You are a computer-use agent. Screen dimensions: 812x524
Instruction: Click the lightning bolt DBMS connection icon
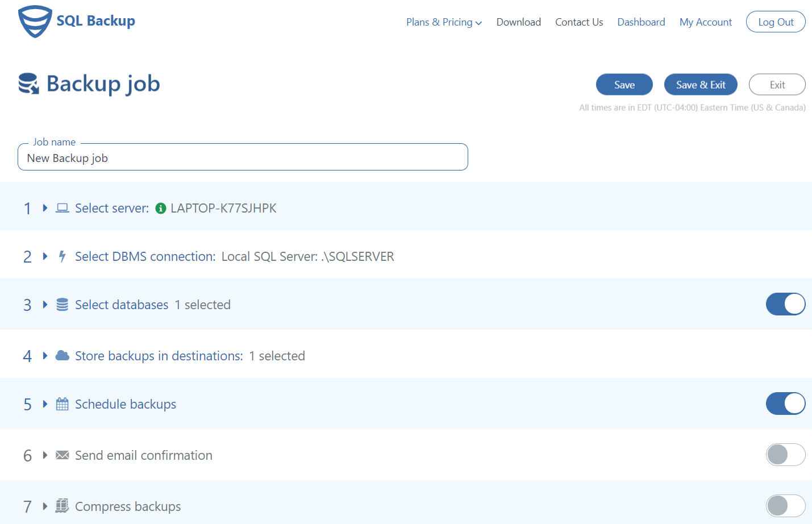tap(61, 256)
